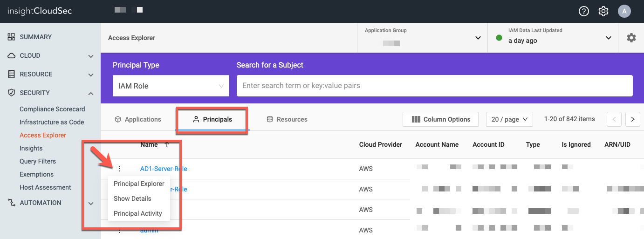This screenshot has width=644, height=239.
Task: Click the Type column header
Action: pyautogui.click(x=533, y=144)
